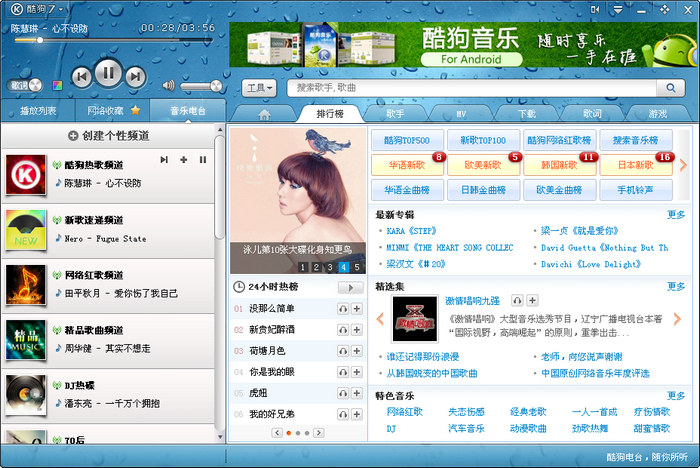The image size is (700, 468).
Task: Show banner slide number 1
Action: click(x=303, y=267)
